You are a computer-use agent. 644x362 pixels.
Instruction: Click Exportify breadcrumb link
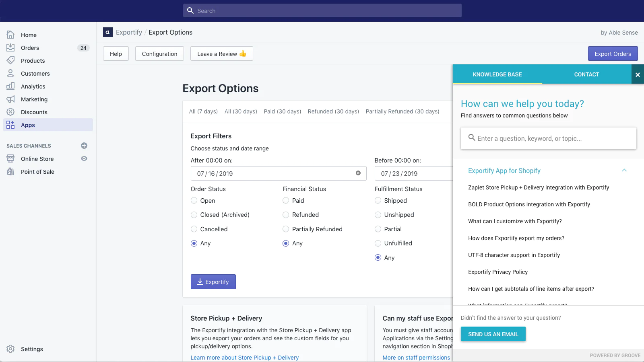point(129,32)
